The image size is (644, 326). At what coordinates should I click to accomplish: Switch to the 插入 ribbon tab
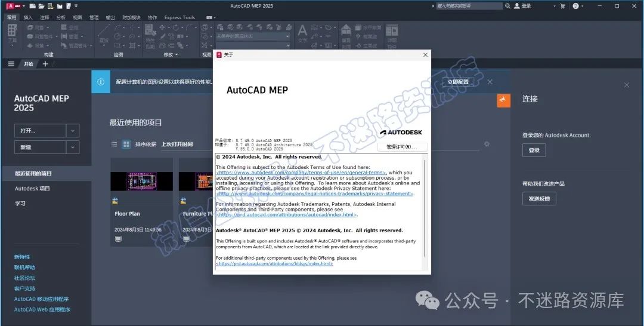(x=28, y=17)
